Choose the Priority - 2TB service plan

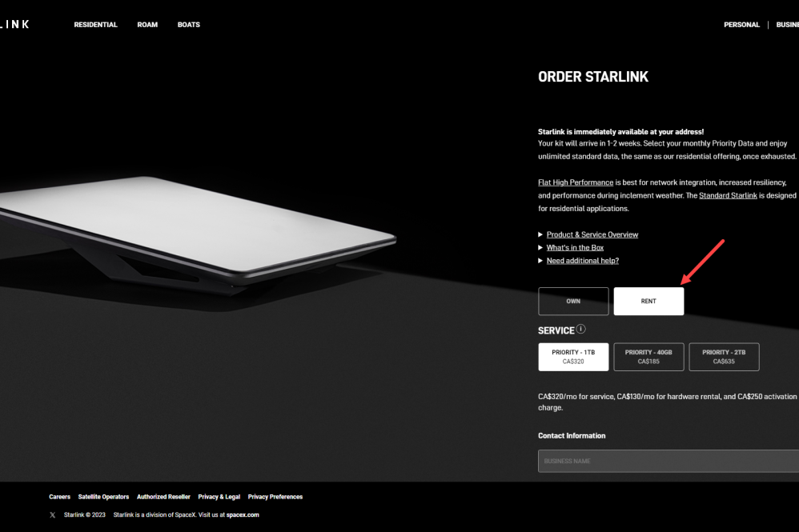tap(724, 357)
